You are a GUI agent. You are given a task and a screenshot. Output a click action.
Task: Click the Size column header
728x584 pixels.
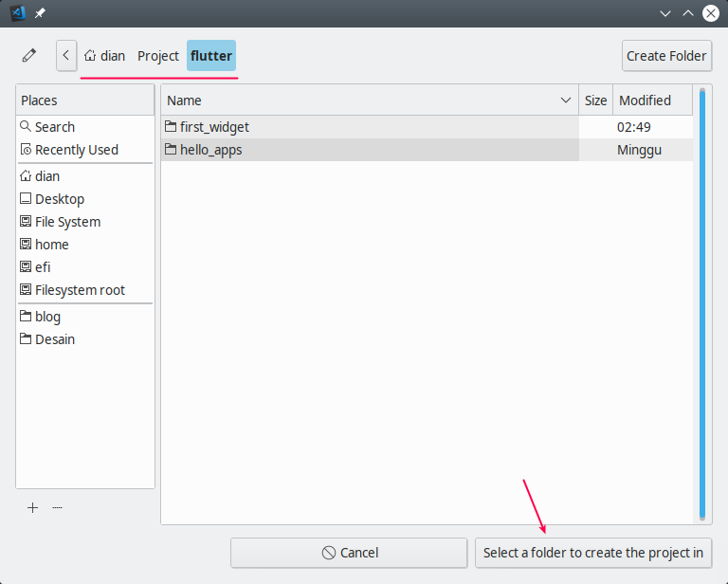coord(595,100)
